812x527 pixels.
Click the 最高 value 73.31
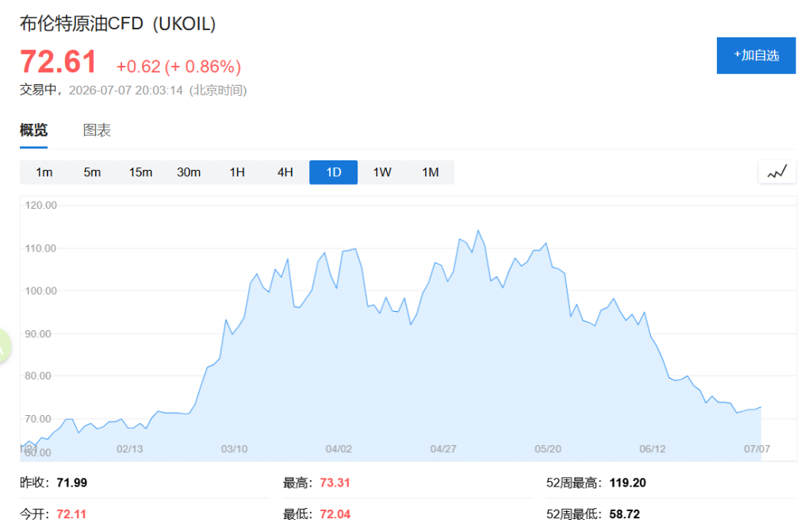click(335, 483)
